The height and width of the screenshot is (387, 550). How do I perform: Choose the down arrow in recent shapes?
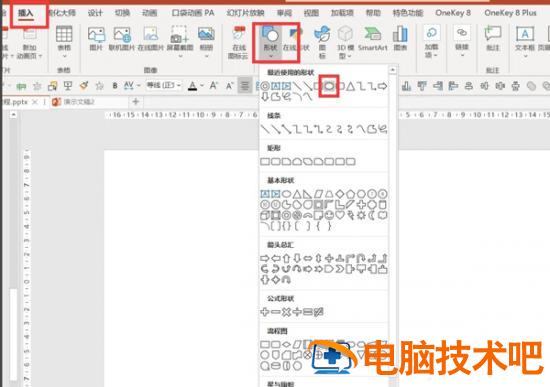(265, 96)
